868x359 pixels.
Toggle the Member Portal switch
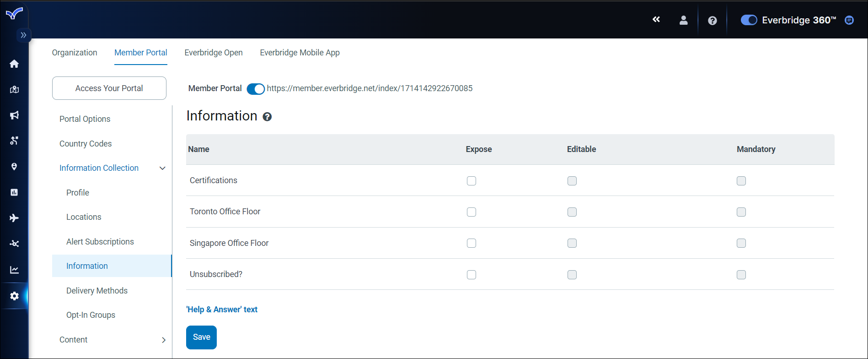click(x=256, y=89)
